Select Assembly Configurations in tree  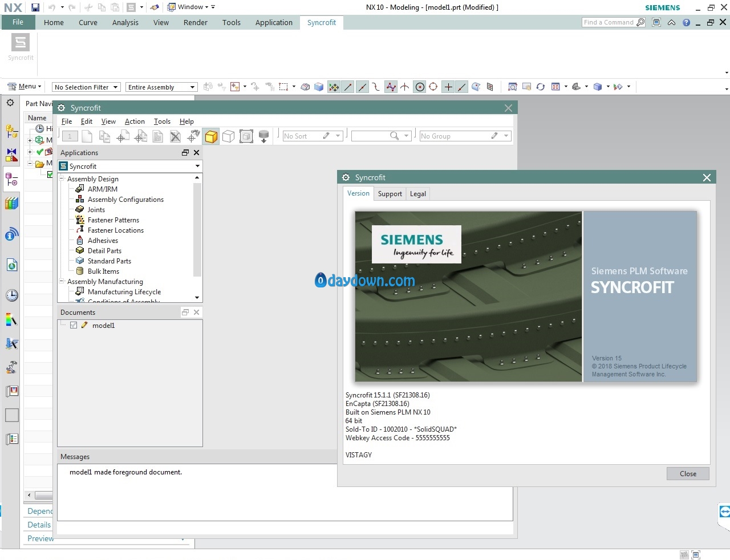click(x=125, y=200)
